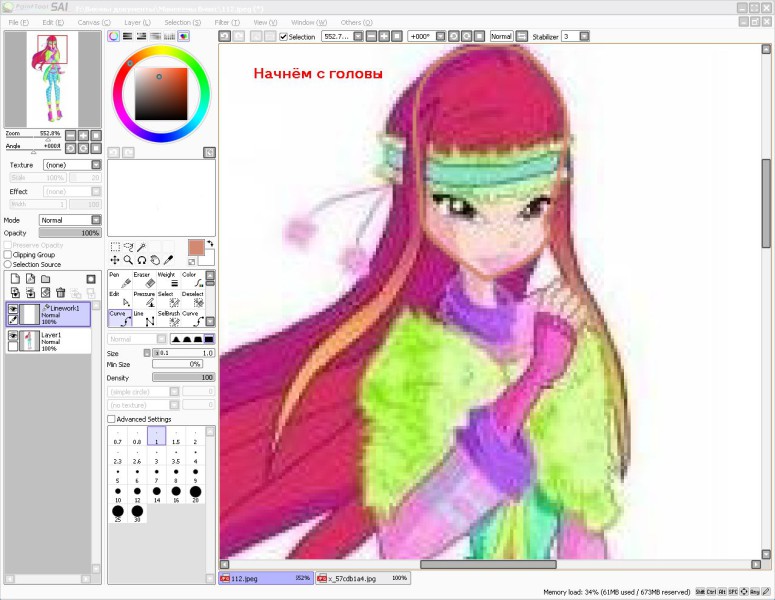Create a new normal layer

15,279
